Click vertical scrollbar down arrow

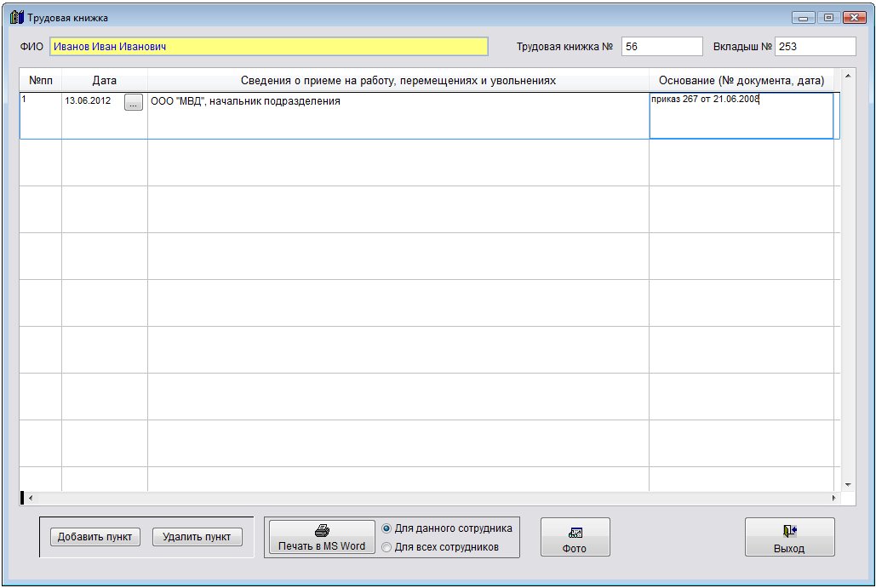click(x=848, y=485)
